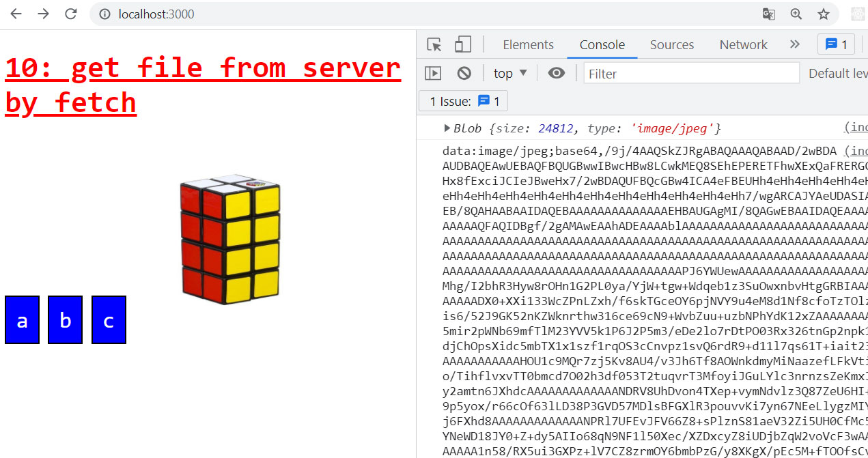
Task: Open the Sources tab
Action: click(x=671, y=44)
